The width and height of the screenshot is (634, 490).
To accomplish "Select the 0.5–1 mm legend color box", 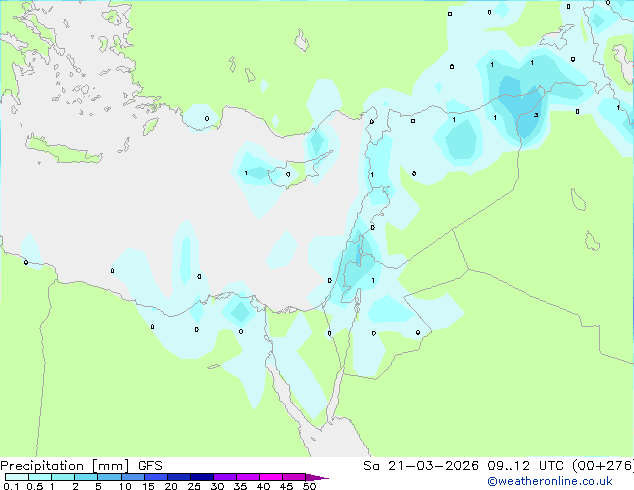I will tap(40, 477).
